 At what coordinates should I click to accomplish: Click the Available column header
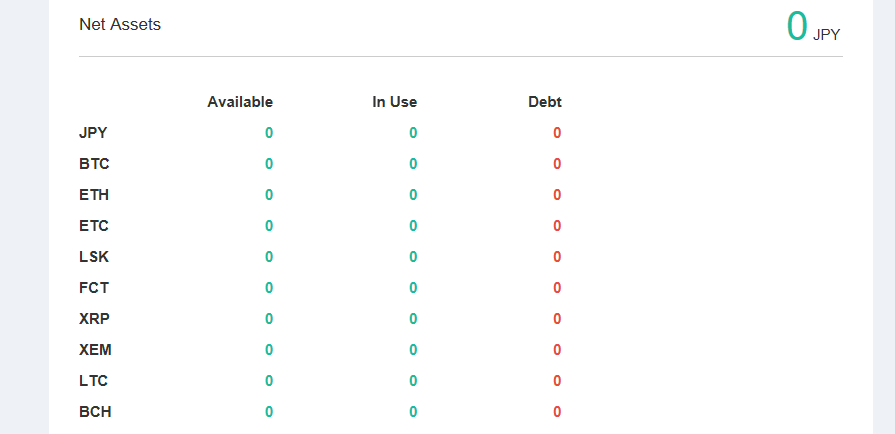[x=240, y=102]
